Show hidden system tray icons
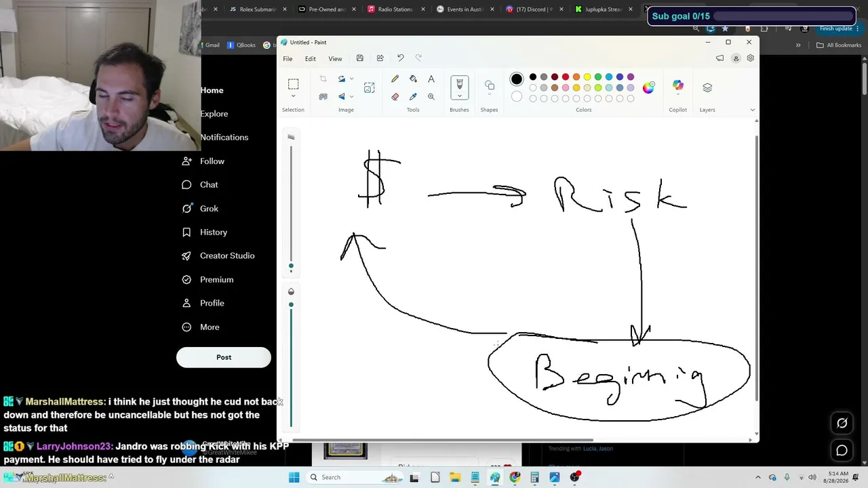Image resolution: width=868 pixels, height=488 pixels. pos(758,477)
